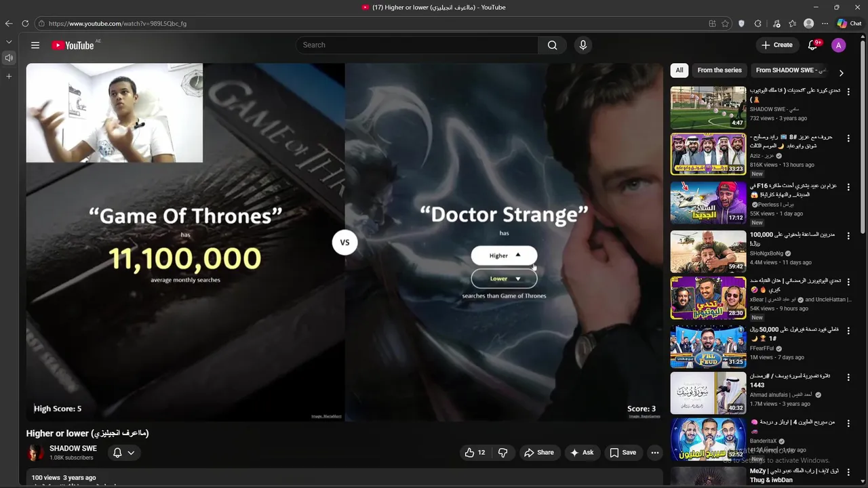
Task: Expand the vertical tabs chevron in sidebar
Action: 9,41
